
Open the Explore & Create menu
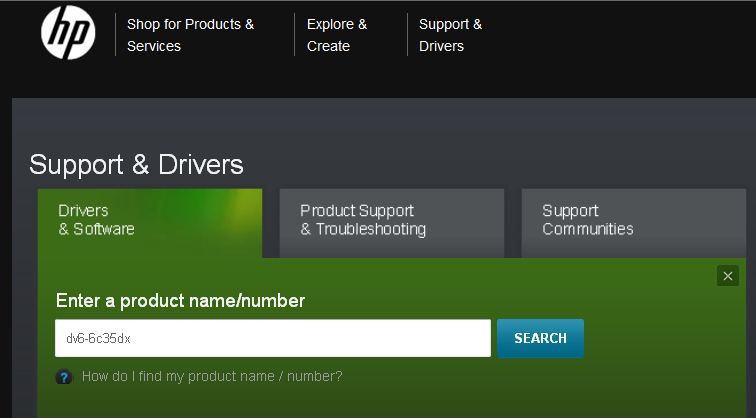(337, 35)
